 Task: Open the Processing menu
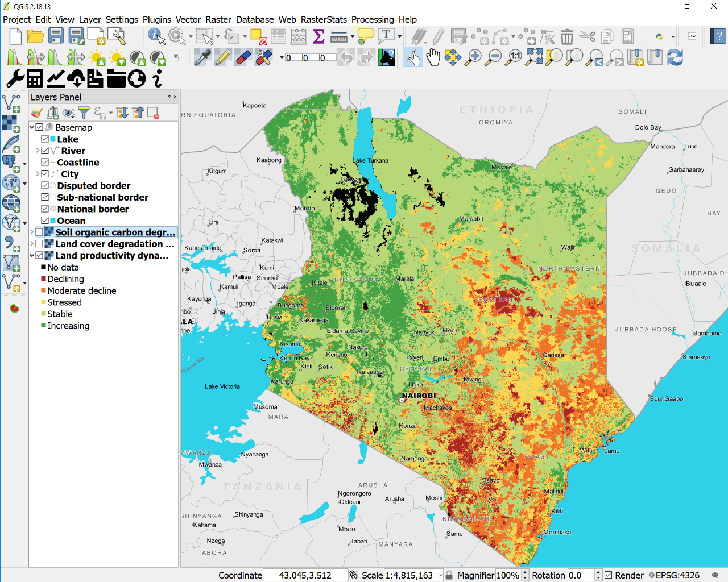(x=372, y=19)
